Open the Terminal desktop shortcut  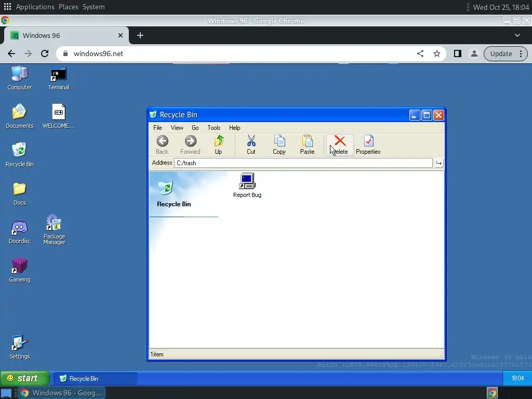[59, 78]
